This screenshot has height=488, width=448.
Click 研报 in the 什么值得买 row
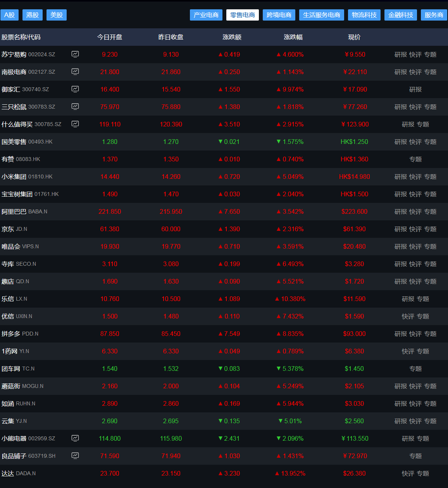(408, 125)
